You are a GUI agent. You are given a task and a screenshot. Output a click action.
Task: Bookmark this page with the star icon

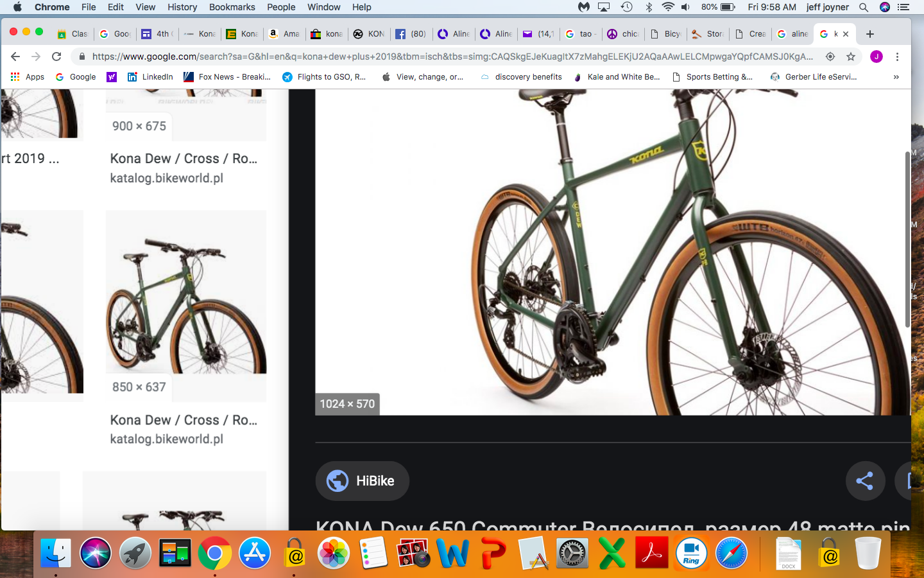coord(851,57)
